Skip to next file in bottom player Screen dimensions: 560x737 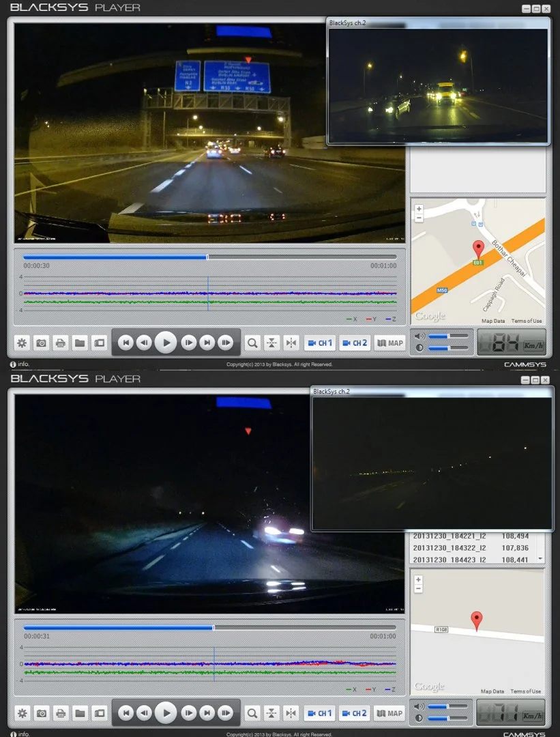(x=207, y=713)
